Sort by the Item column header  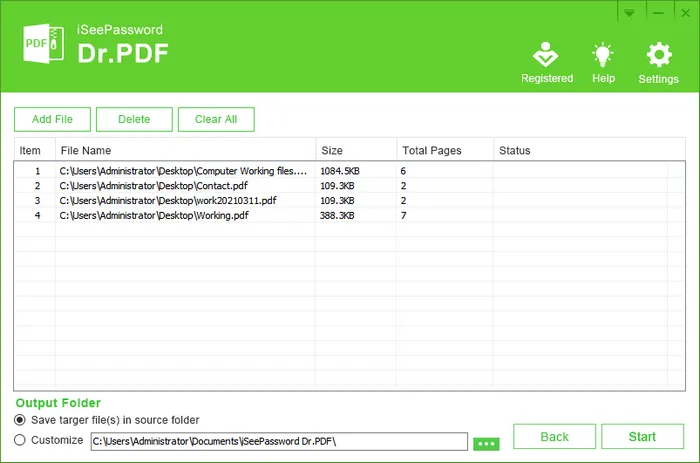(x=34, y=150)
